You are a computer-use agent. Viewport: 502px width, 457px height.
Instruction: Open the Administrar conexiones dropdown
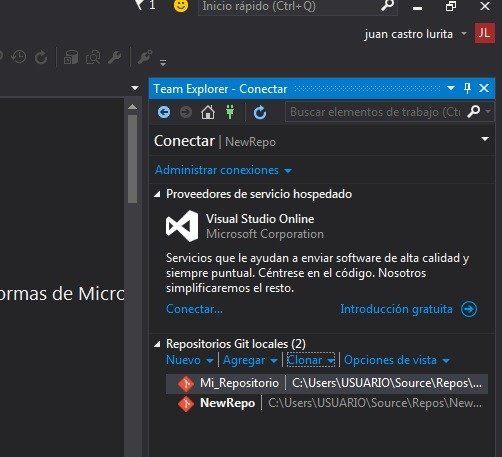pyautogui.click(x=223, y=170)
